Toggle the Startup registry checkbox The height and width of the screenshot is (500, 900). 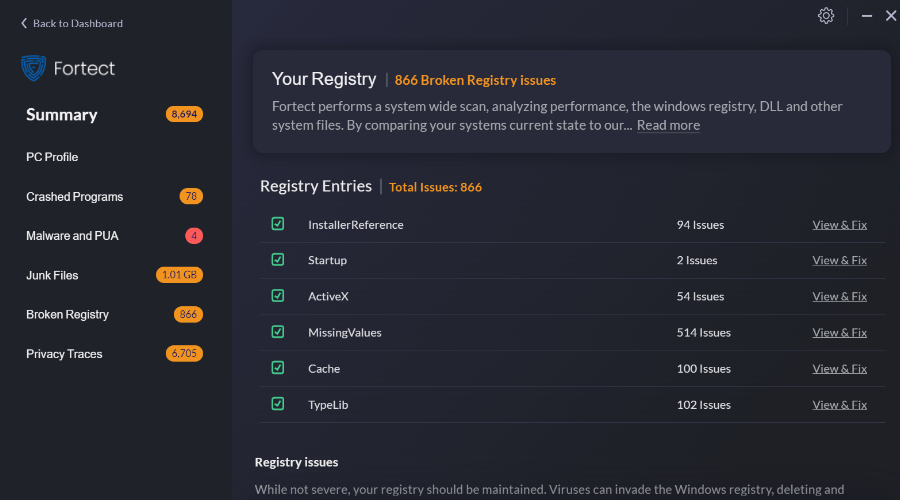[278, 259]
